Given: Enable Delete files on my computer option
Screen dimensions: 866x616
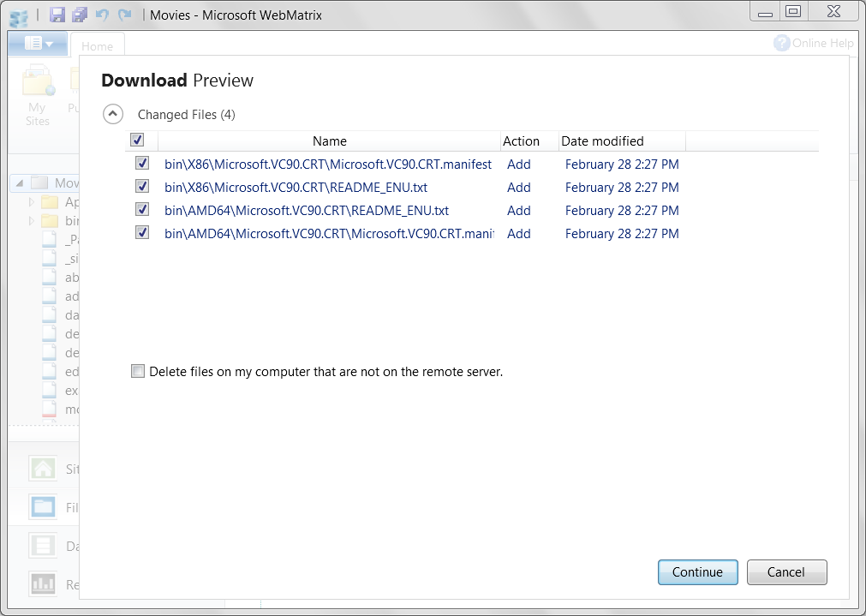Looking at the screenshot, I should (x=138, y=371).
